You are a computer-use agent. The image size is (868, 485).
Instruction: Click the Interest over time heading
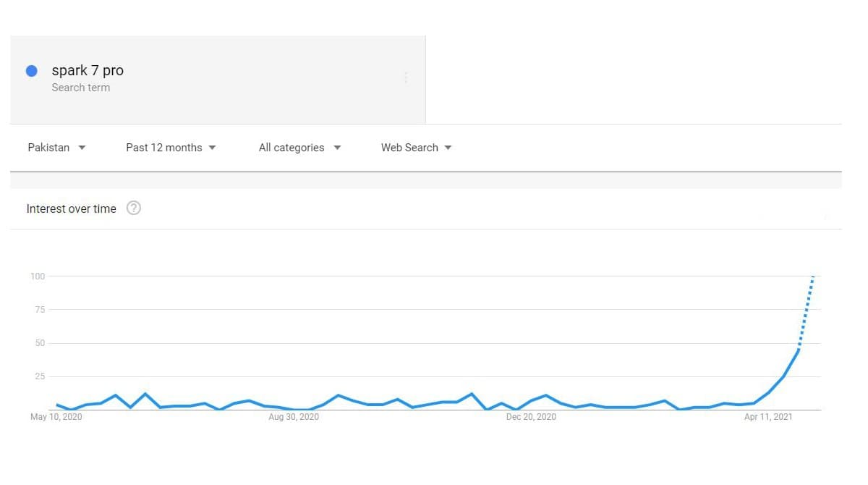click(x=71, y=208)
